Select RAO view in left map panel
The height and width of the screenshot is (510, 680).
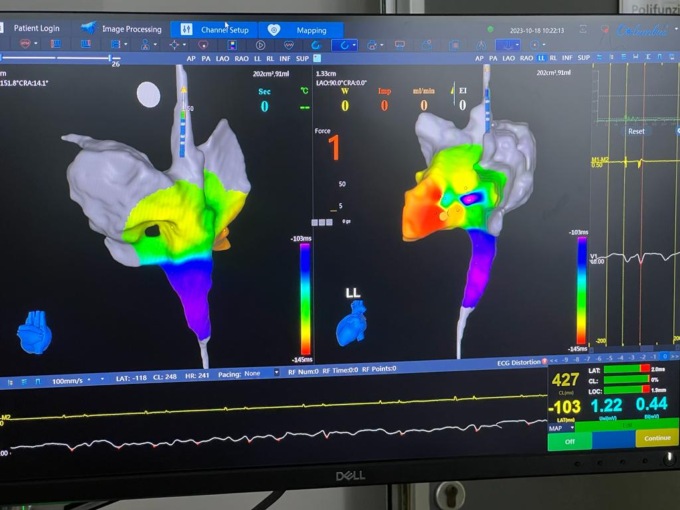(x=242, y=59)
